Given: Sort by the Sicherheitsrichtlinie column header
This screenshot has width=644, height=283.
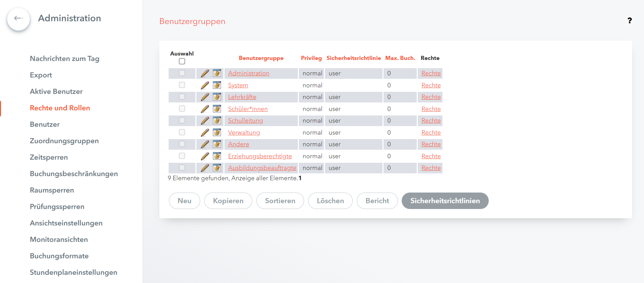Looking at the screenshot, I should pyautogui.click(x=353, y=58).
